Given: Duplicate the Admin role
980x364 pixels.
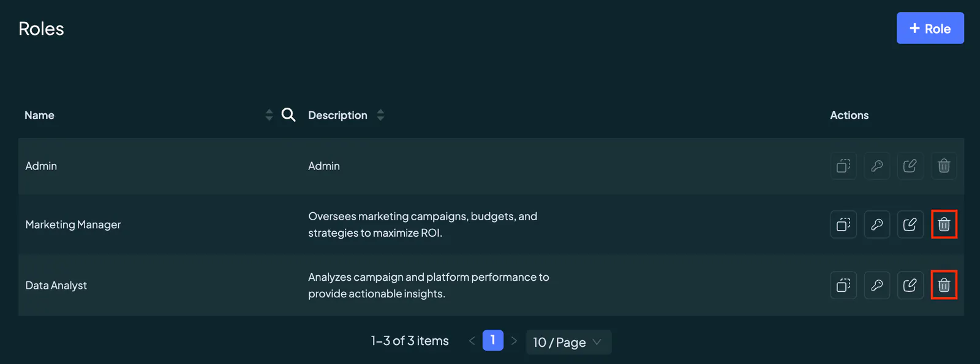Looking at the screenshot, I should [x=843, y=166].
